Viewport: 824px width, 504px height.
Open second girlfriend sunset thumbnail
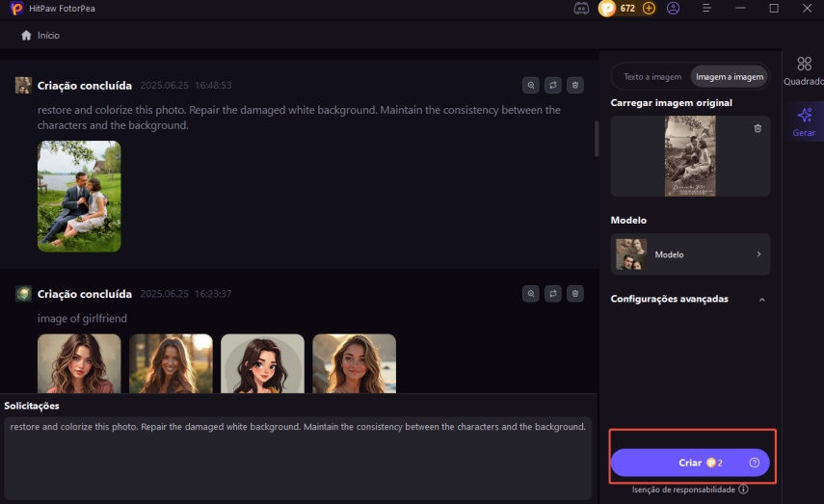click(171, 363)
